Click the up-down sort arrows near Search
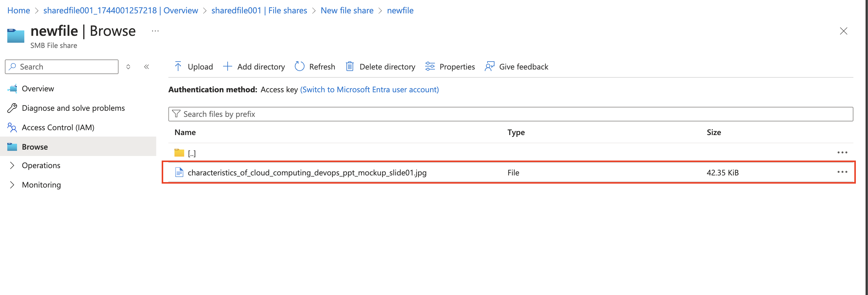The height and width of the screenshot is (295, 868). [x=128, y=66]
